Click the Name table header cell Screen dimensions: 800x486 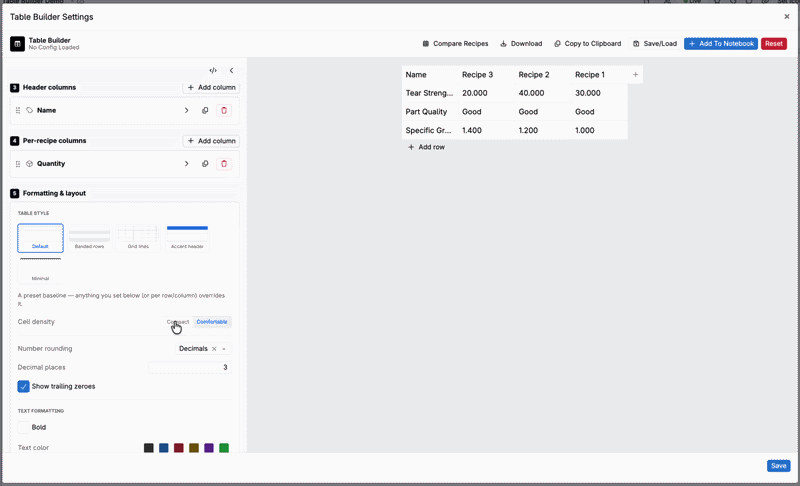tap(430, 74)
